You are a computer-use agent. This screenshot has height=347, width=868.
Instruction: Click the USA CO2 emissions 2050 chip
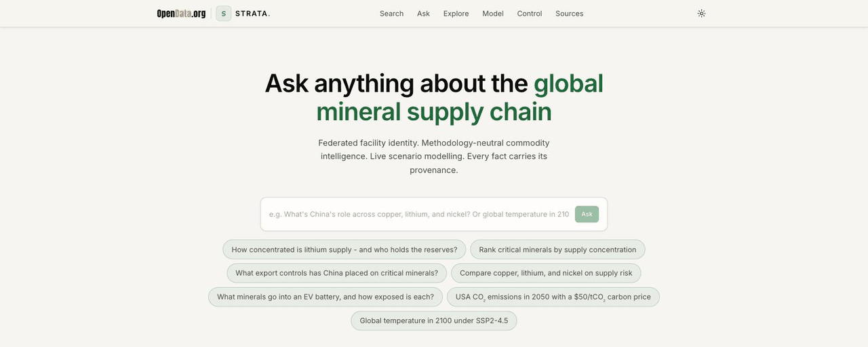pyautogui.click(x=553, y=297)
